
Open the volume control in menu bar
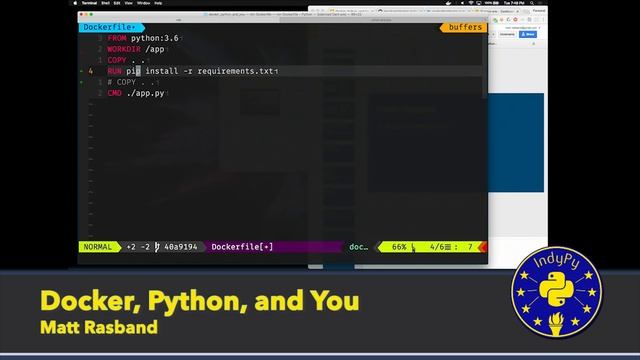pyautogui.click(x=462, y=3)
